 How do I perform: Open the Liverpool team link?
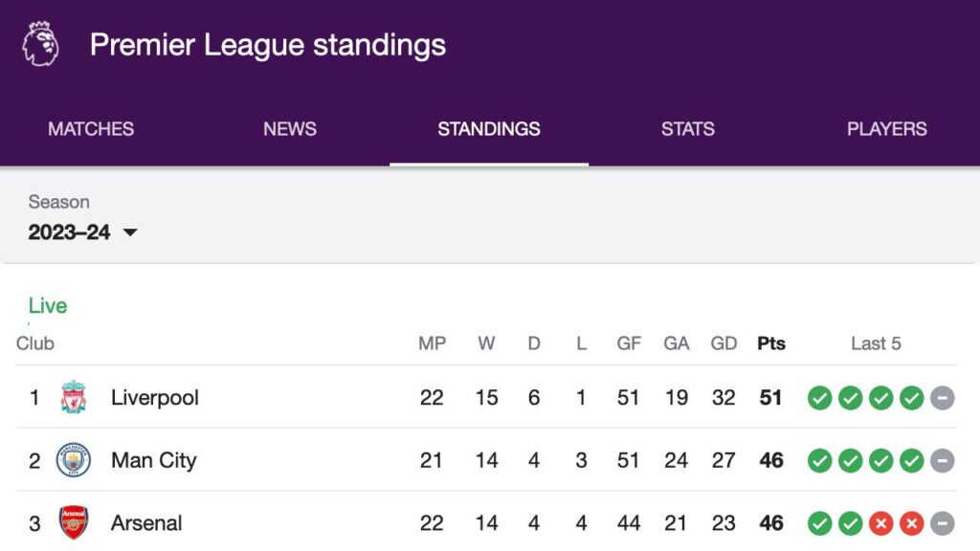tap(155, 397)
